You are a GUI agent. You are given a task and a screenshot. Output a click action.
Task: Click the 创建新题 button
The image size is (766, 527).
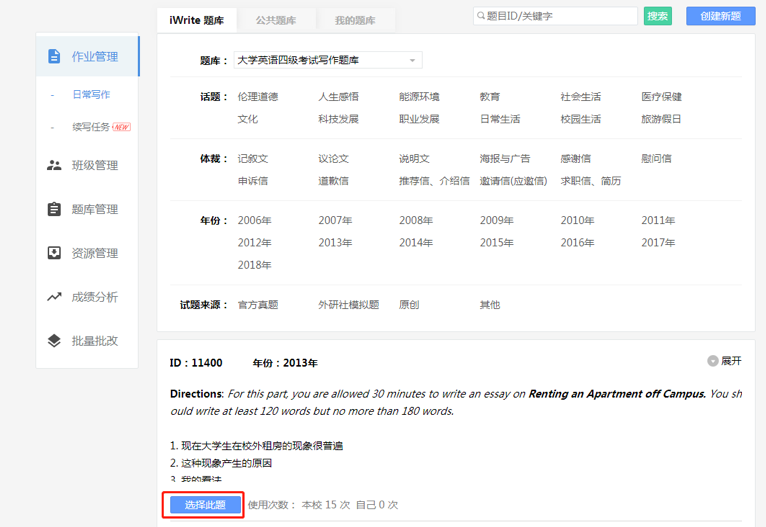tap(720, 16)
